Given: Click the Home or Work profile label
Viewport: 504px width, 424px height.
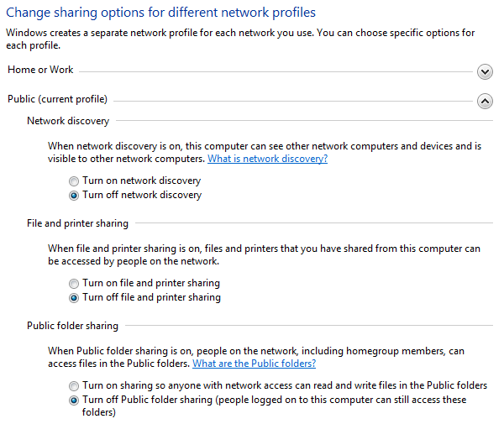Looking at the screenshot, I should [x=40, y=70].
